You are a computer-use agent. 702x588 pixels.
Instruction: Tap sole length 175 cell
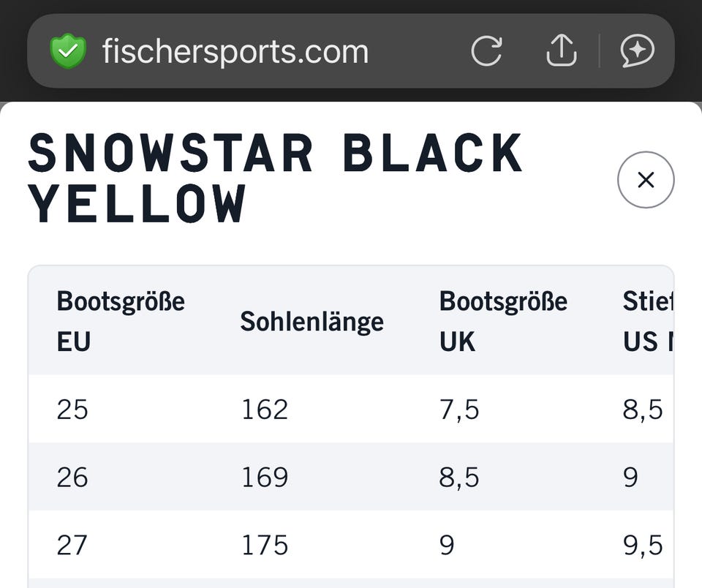pos(265,545)
